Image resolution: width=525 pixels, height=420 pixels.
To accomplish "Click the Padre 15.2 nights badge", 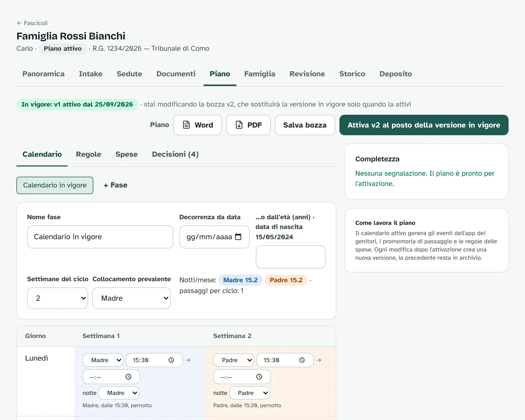I will (x=286, y=280).
